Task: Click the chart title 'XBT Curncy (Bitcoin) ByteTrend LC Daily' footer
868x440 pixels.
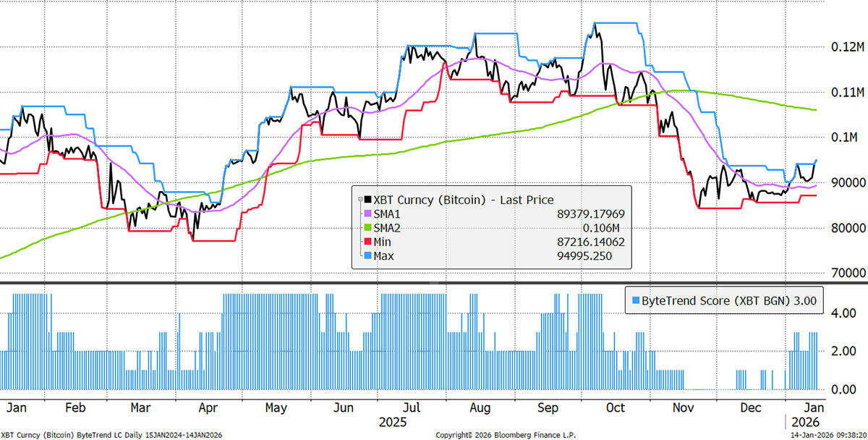Action: click(71, 434)
